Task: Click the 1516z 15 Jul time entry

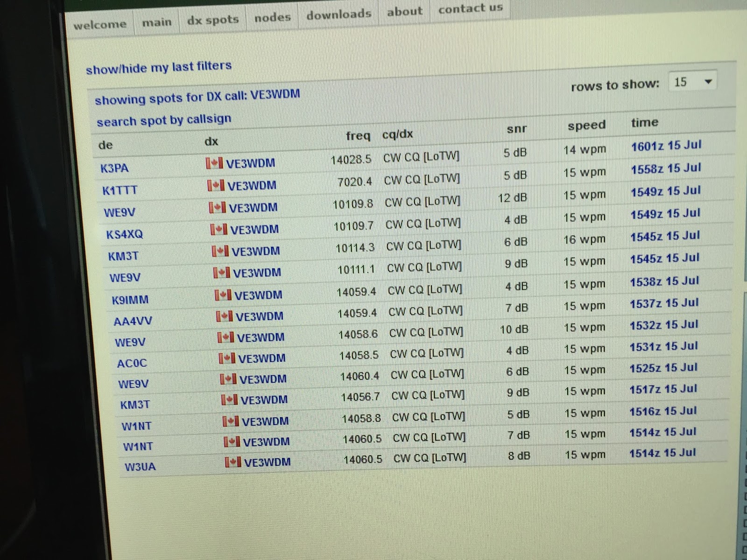Action: [663, 411]
